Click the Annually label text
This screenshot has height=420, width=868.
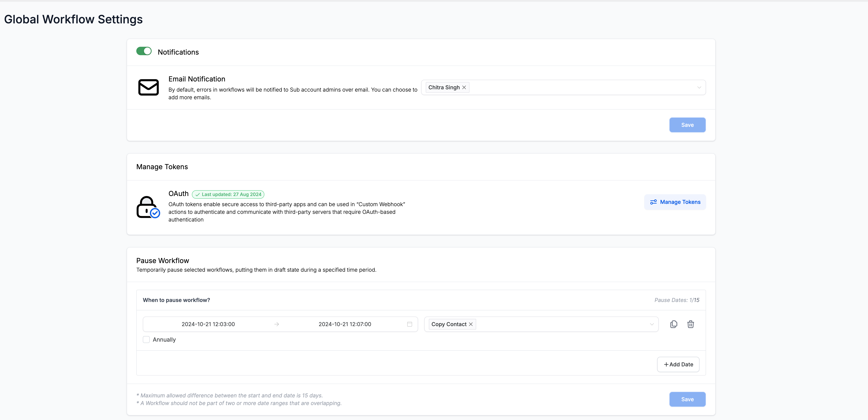click(x=164, y=340)
